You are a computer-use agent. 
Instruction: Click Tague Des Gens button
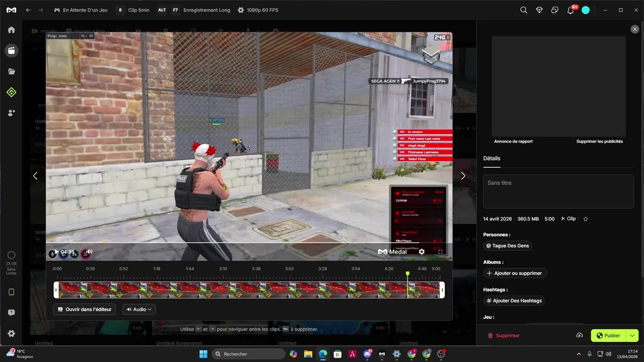click(x=507, y=246)
